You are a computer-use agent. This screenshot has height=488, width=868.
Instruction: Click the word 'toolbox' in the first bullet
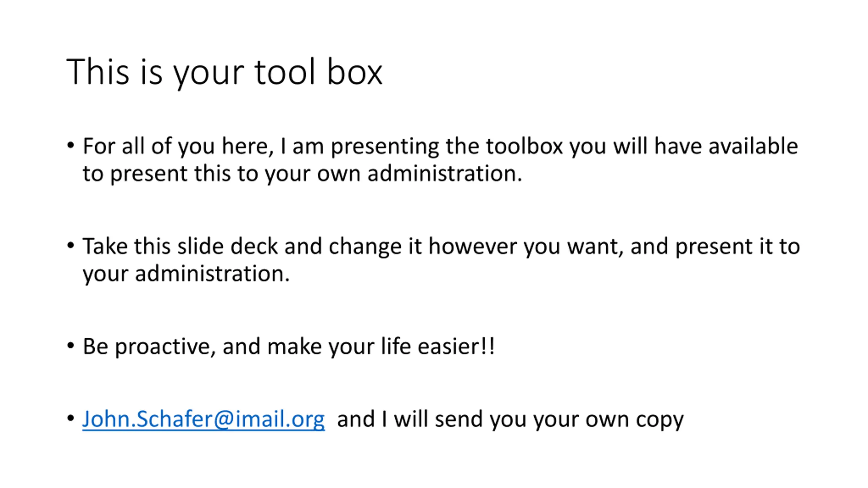[525, 146]
